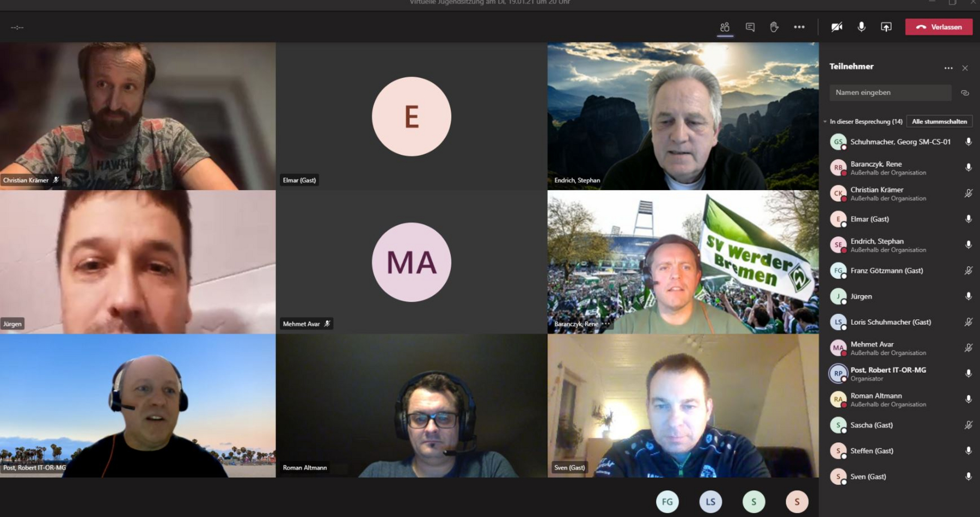Open Teilnehmer panel more options
980x517 pixels.
click(948, 68)
